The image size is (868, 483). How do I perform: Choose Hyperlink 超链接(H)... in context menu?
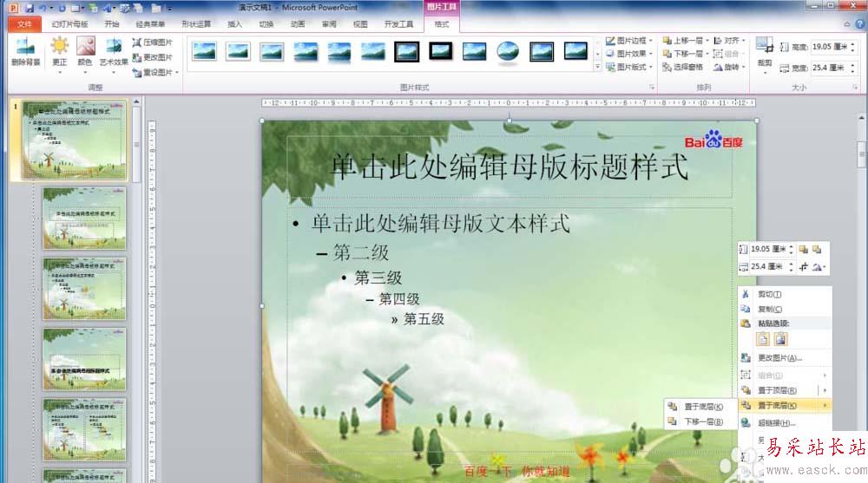[x=785, y=422]
